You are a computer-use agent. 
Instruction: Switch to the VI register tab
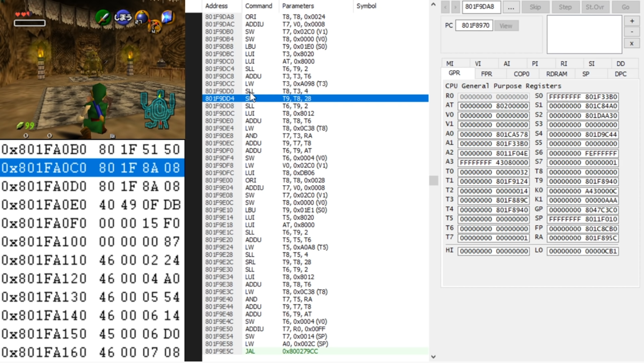coord(478,63)
